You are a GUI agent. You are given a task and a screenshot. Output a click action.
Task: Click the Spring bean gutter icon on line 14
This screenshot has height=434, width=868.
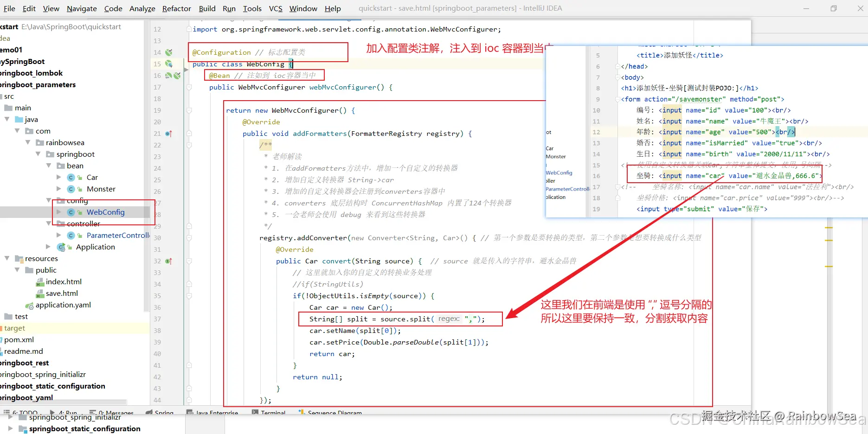pyautogui.click(x=169, y=52)
